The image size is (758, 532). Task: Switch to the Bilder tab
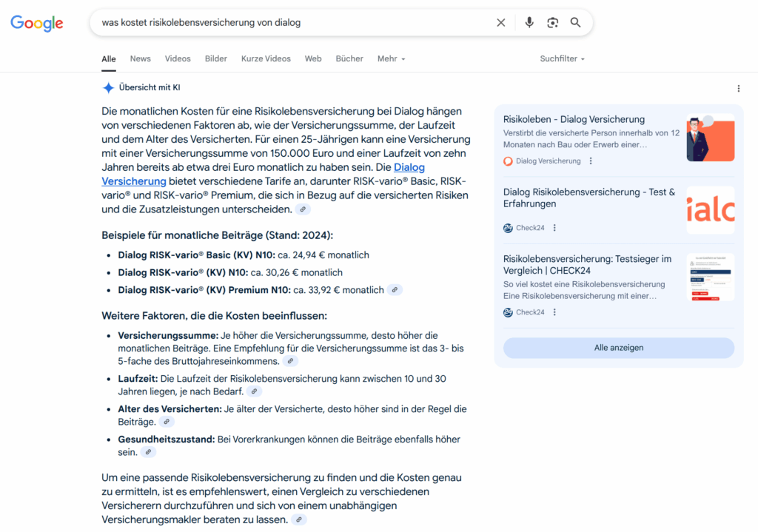pos(215,58)
